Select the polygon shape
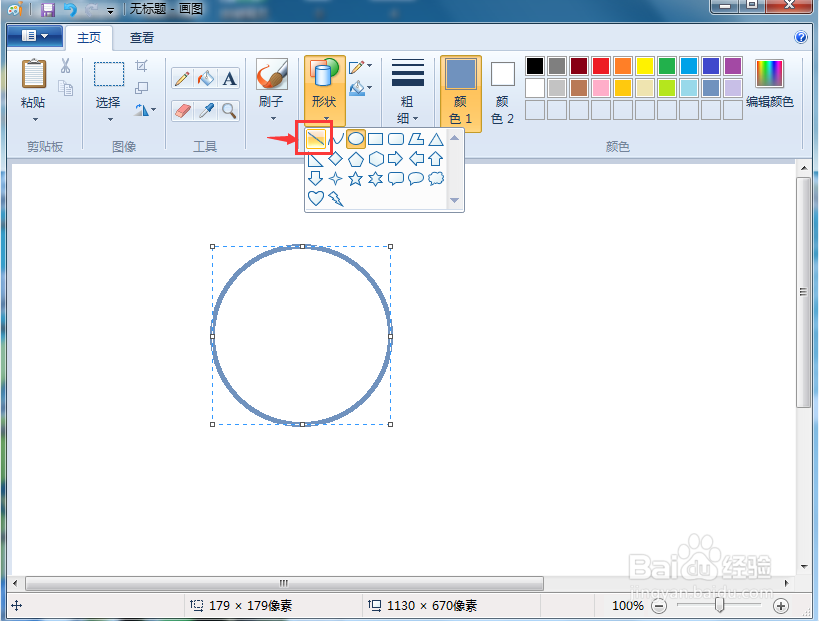This screenshot has height=621, width=819. [x=416, y=139]
